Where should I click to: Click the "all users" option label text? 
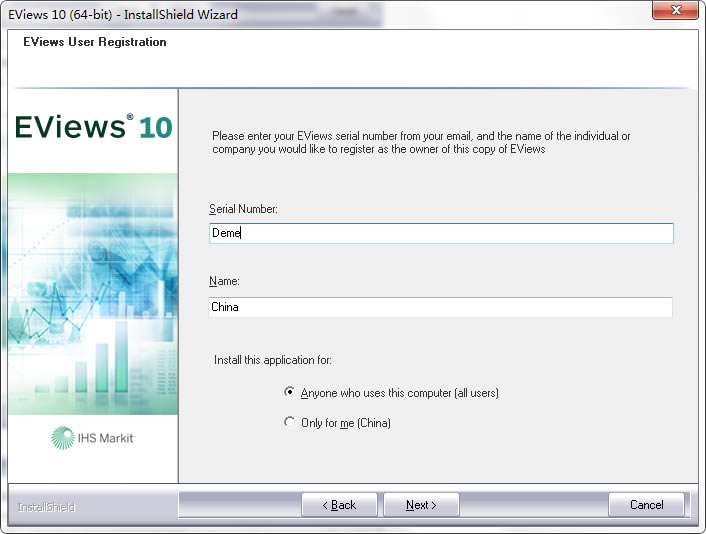pyautogui.click(x=399, y=393)
